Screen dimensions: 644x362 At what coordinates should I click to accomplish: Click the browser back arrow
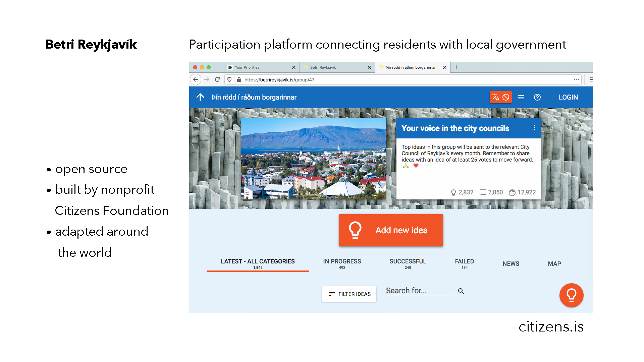pyautogui.click(x=196, y=79)
